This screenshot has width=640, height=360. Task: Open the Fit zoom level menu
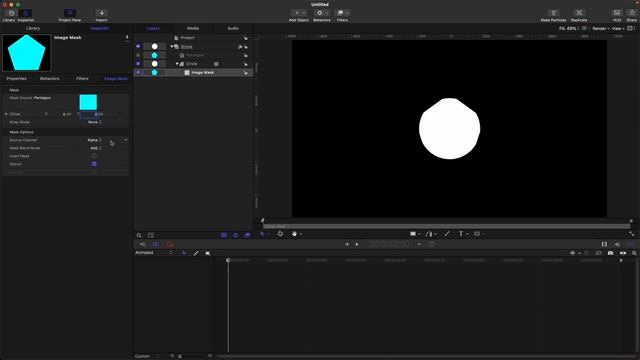pos(569,29)
